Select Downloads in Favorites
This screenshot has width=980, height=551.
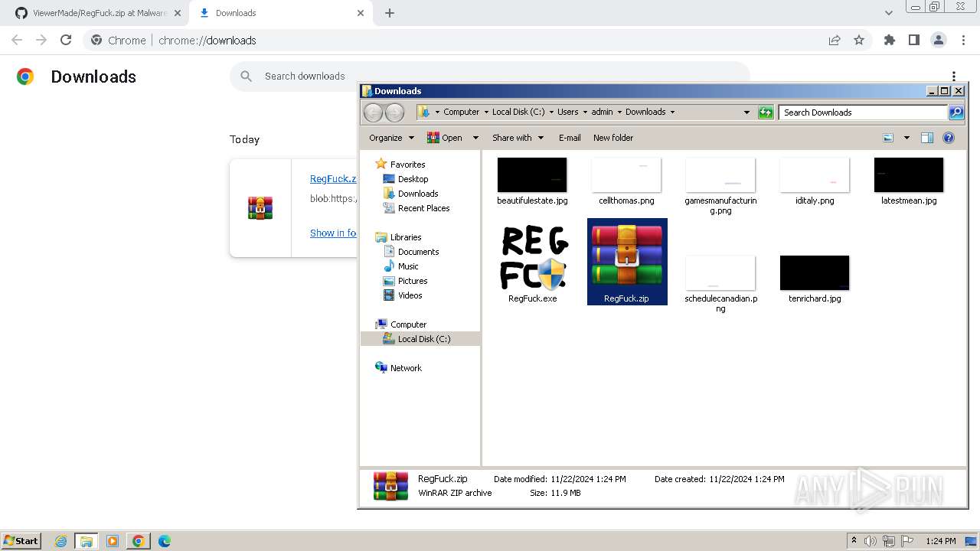tap(418, 194)
